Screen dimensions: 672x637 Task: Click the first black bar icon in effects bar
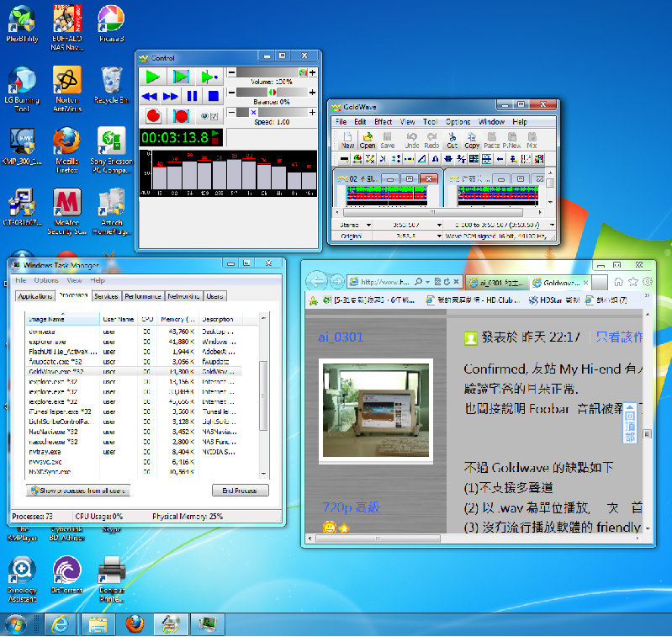click(344, 159)
